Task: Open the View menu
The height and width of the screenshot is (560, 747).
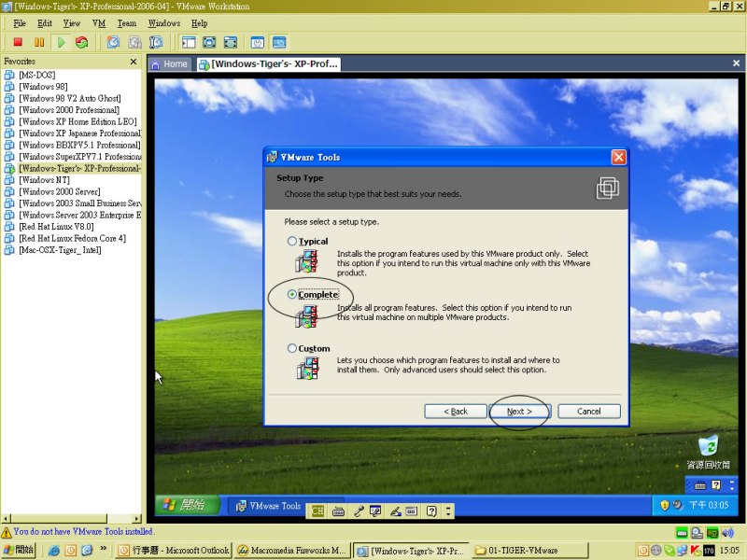Action: coord(72,23)
